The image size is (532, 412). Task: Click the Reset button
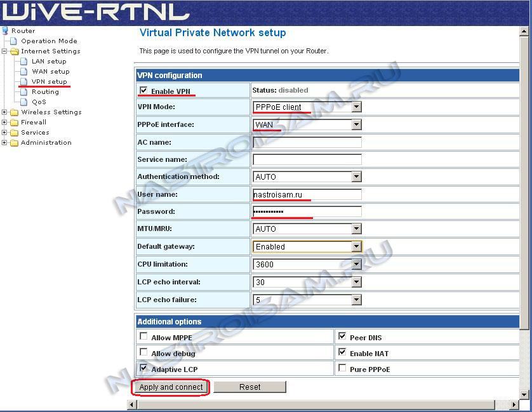(x=249, y=387)
